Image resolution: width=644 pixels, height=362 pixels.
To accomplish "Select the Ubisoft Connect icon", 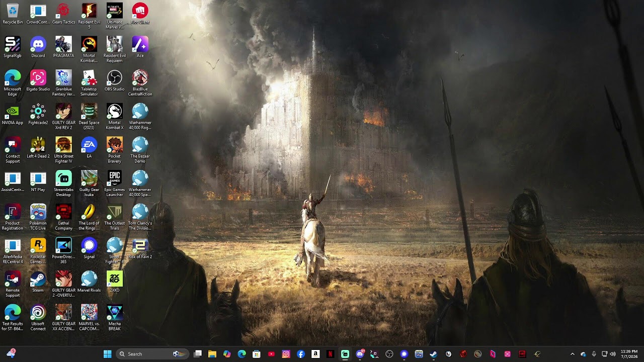I will [x=38, y=318].
